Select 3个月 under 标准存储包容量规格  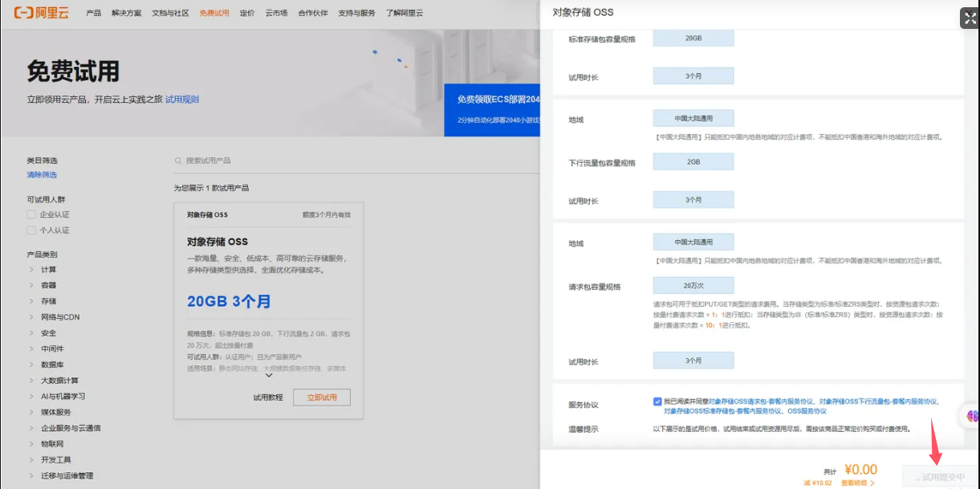[x=693, y=76]
